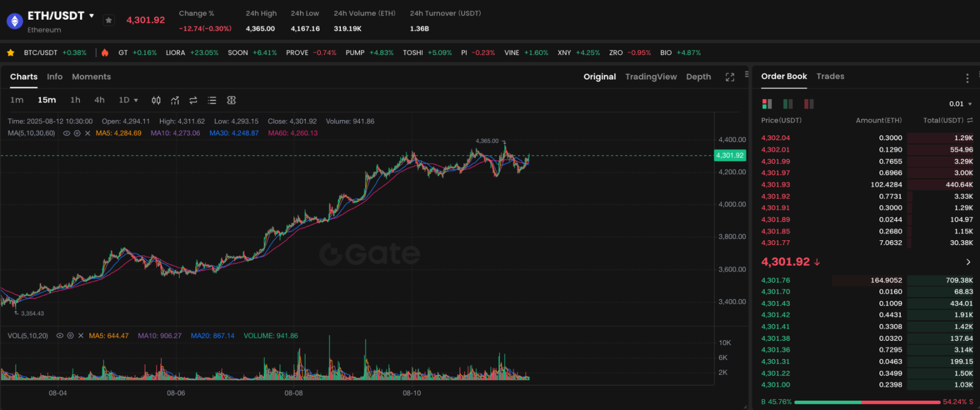Screen dimensions: 980x410
Task: Click ask price 4,301.93 row
Action: coord(867,184)
